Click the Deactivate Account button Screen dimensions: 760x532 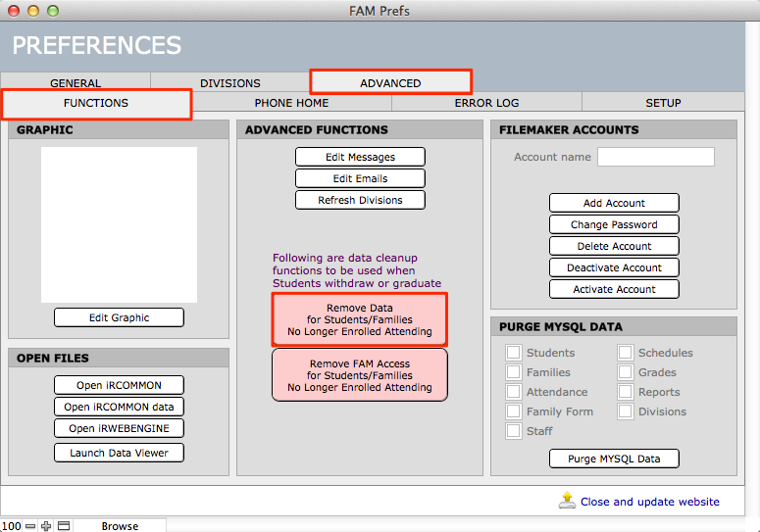(x=614, y=267)
